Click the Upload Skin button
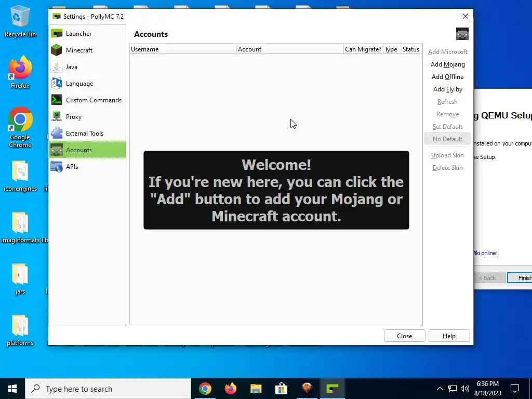 [447, 155]
